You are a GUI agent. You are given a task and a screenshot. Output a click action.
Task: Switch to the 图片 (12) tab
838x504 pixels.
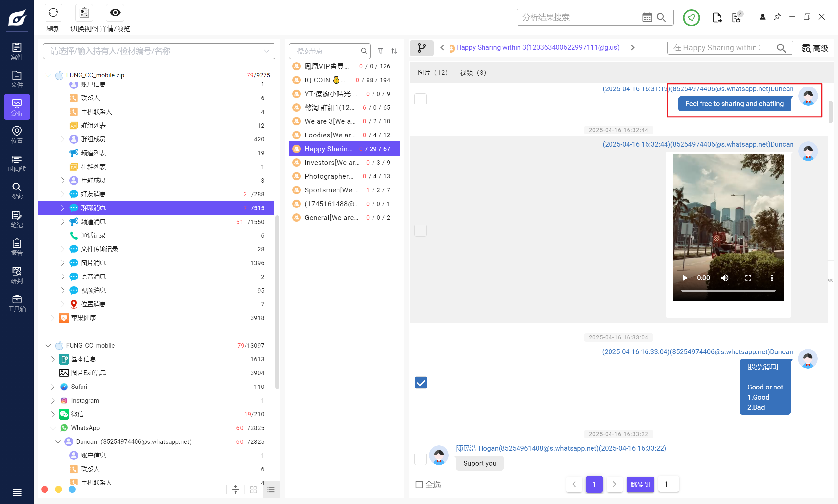tap(432, 73)
